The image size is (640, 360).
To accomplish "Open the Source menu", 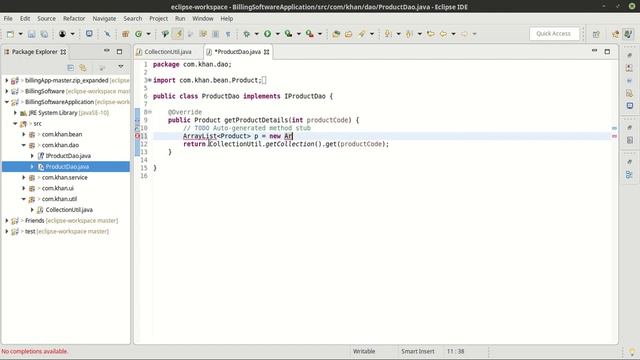I will (46, 19).
